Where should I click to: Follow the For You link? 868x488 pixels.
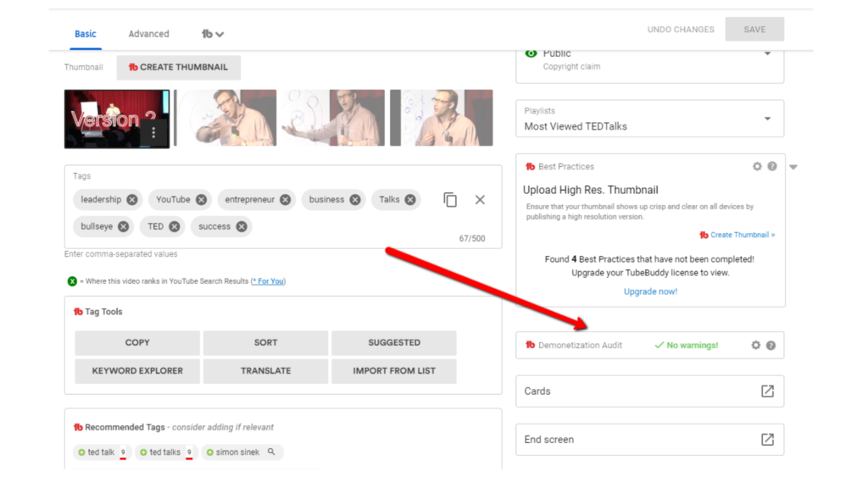pos(269,281)
